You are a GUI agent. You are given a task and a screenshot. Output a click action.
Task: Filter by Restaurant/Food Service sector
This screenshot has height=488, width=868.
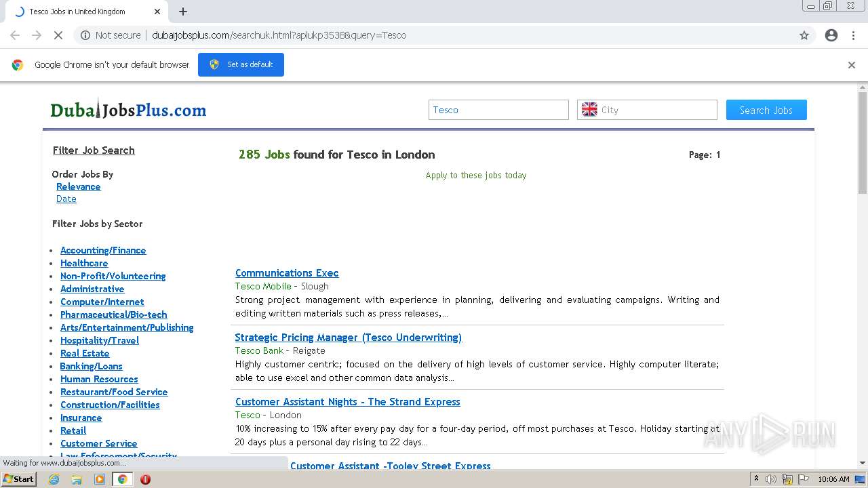pyautogui.click(x=114, y=392)
